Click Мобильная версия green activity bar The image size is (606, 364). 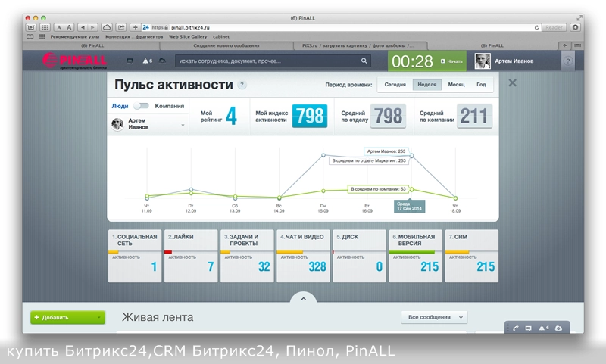(x=411, y=252)
